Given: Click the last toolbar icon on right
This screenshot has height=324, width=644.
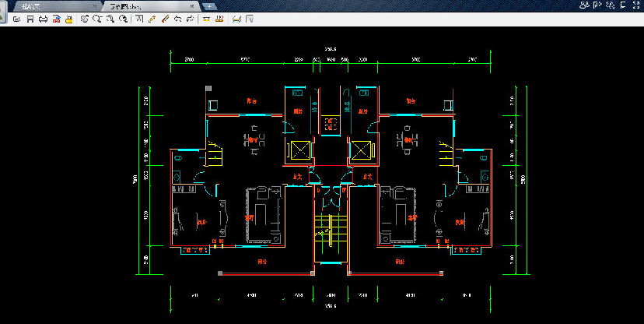Looking at the screenshot, I should 250,19.
